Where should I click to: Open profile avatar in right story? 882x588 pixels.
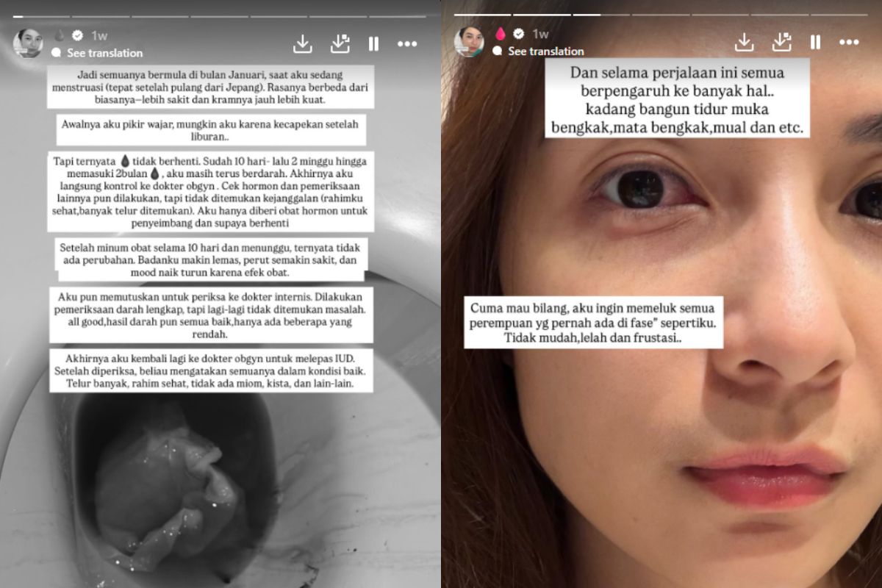[469, 41]
